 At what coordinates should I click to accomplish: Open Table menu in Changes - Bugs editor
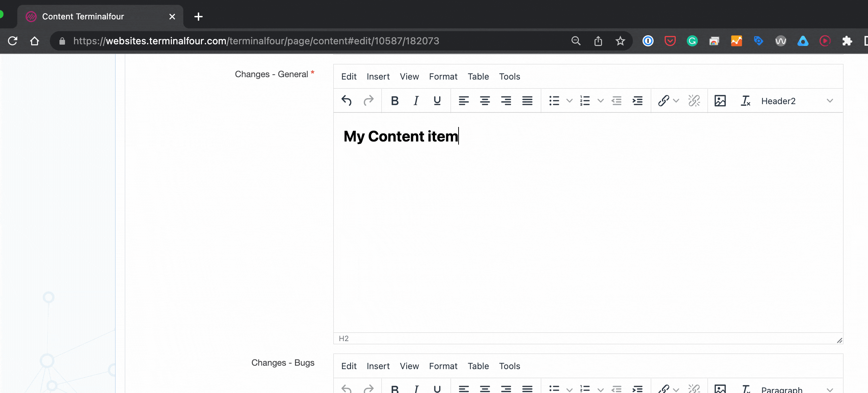478,366
